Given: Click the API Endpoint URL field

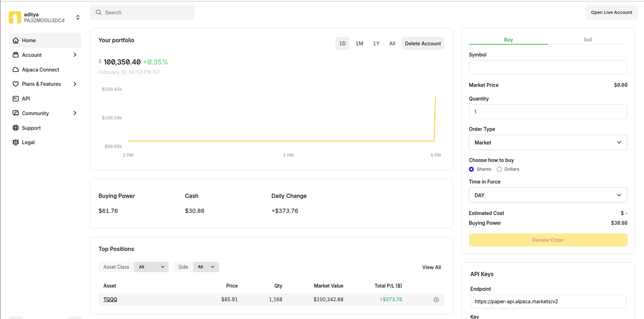Looking at the screenshot, I should coord(548,302).
